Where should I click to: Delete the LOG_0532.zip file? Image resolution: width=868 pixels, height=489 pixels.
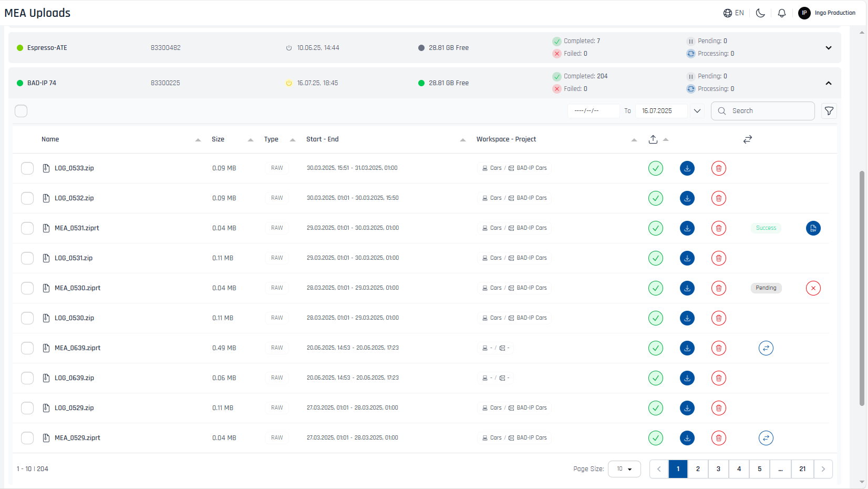click(718, 198)
